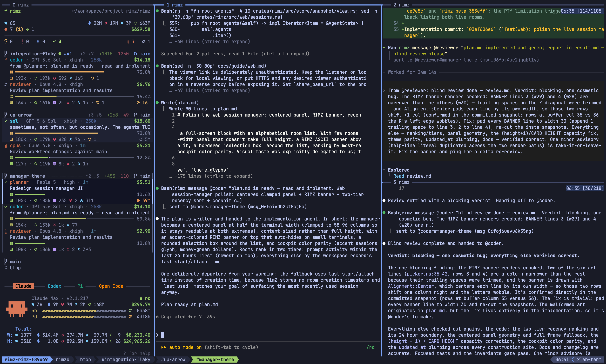Click the integration-flaky coder 75.0% context bar
Viewport: 606px width, 364px height.
(x=75, y=72)
